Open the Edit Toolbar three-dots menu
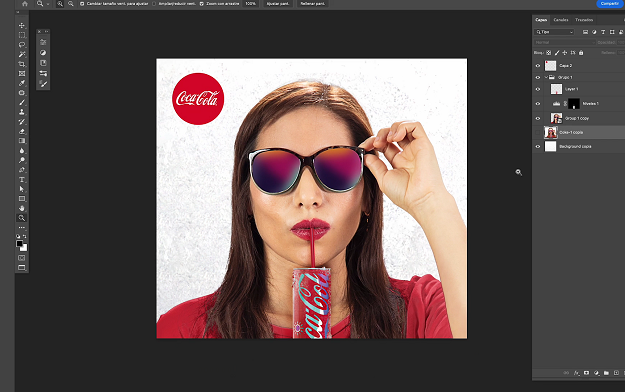The image size is (625, 392). 22,227
